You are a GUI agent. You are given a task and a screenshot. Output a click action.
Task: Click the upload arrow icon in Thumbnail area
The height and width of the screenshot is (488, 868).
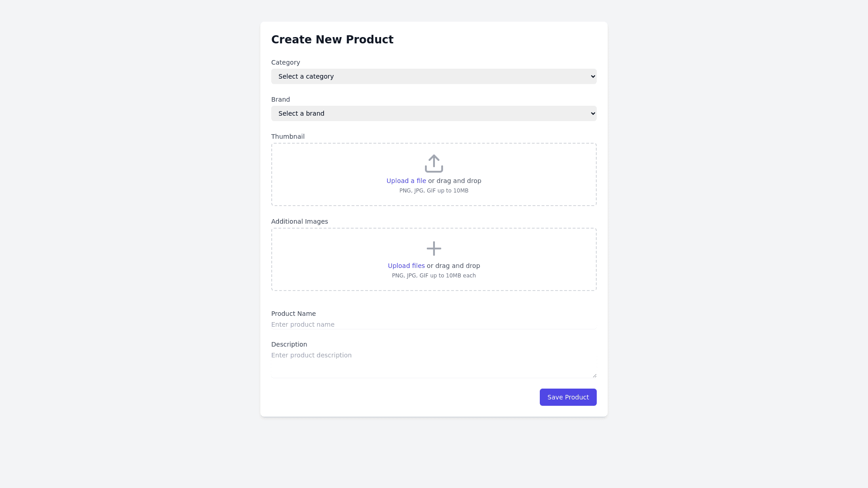(x=434, y=164)
